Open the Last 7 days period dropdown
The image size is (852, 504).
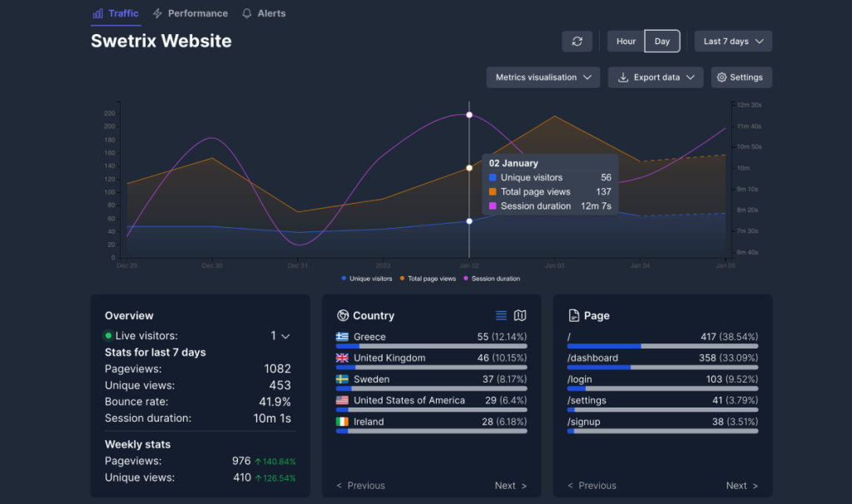(x=733, y=42)
